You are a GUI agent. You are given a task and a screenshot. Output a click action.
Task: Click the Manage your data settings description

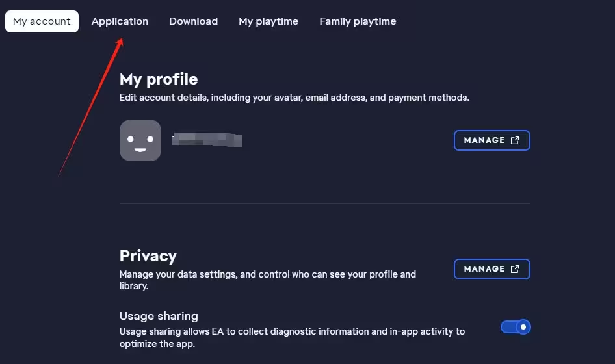(268, 280)
